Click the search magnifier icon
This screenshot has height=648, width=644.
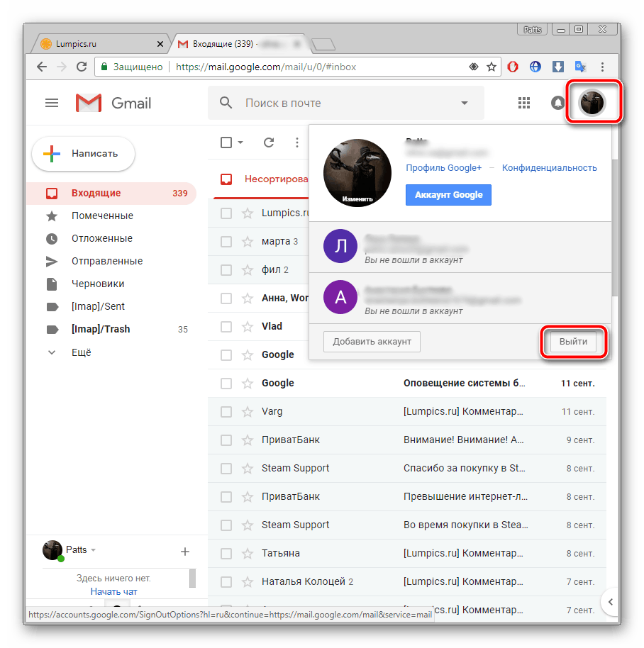click(226, 103)
